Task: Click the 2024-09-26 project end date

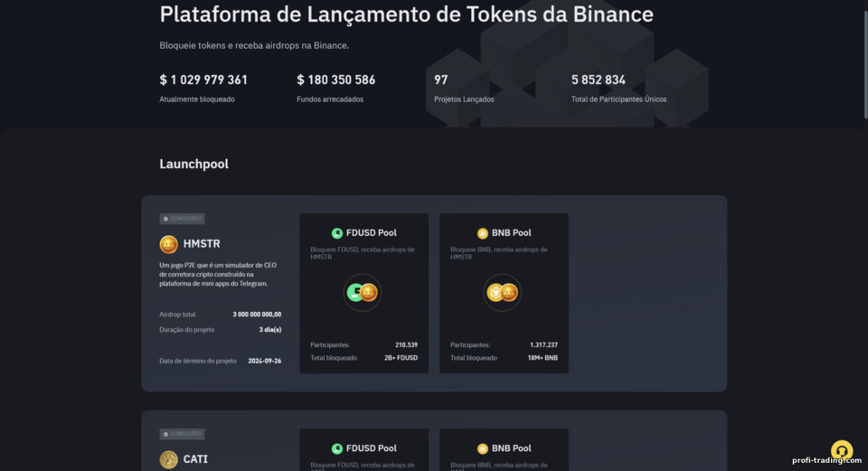Action: tap(265, 361)
